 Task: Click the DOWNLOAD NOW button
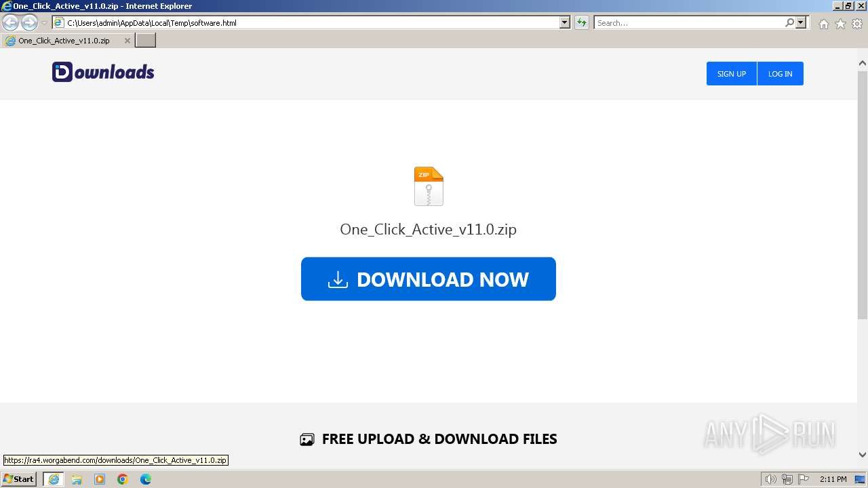[429, 279]
